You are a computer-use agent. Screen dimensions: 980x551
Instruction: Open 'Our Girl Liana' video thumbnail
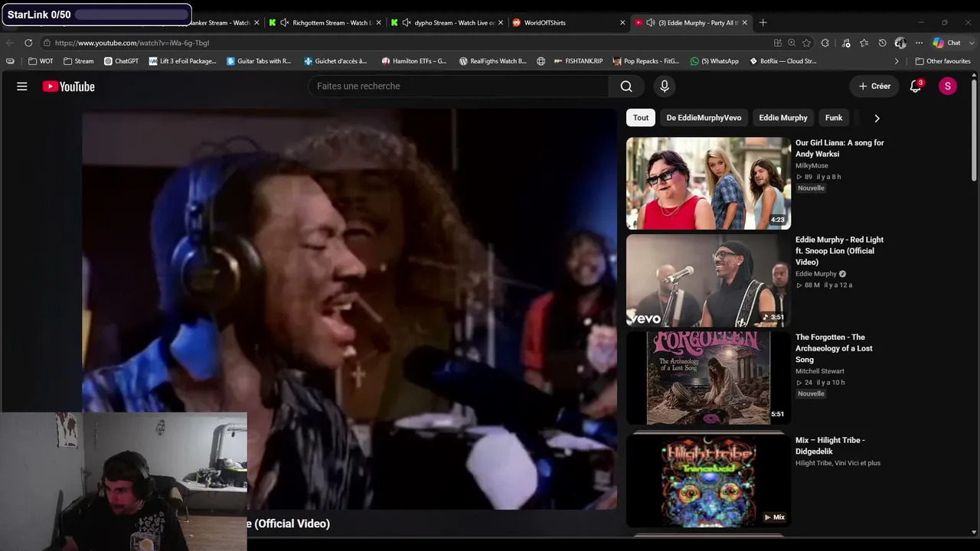pyautogui.click(x=708, y=183)
